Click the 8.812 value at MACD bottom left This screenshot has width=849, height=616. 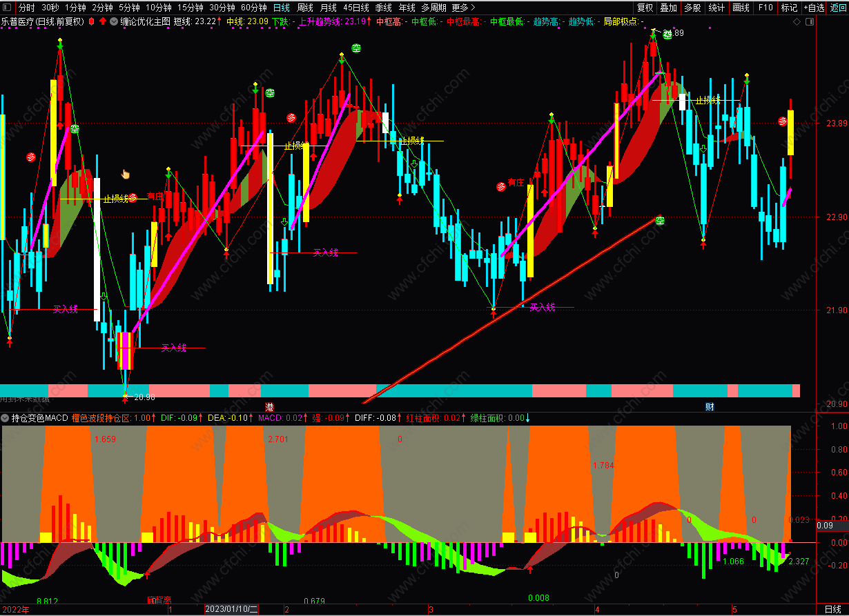pos(47,601)
